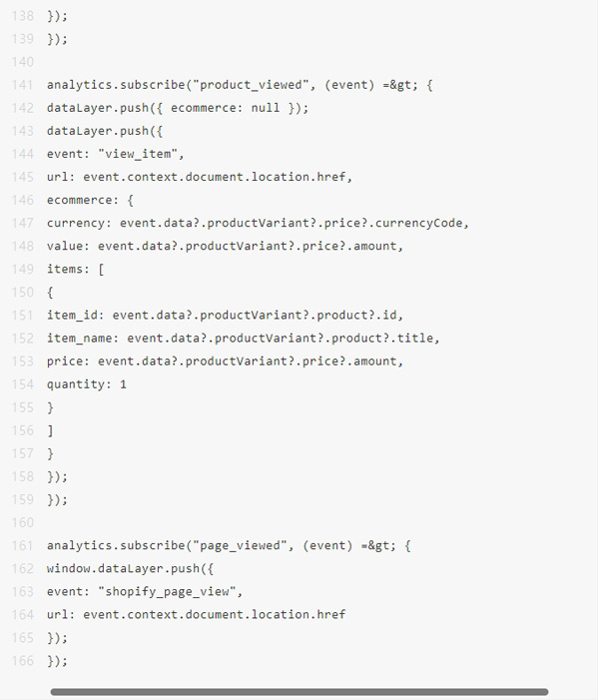Click the window.dataLayer.push line
This screenshot has width=599, height=700.
click(x=128, y=568)
